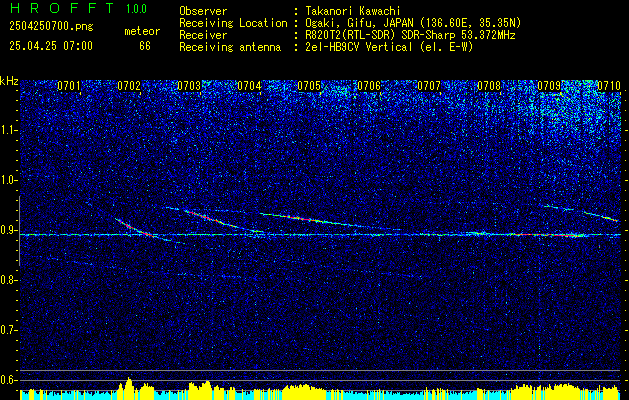Click the 1.0 frequency axis label

click(x=8, y=181)
